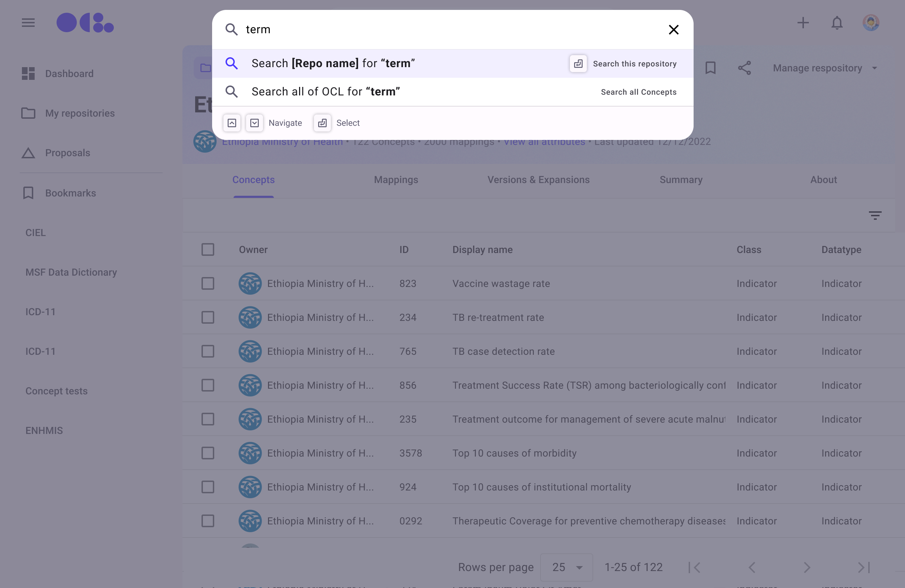The height and width of the screenshot is (588, 905).
Task: Check the Vaccine wastage rate row
Action: tap(208, 283)
